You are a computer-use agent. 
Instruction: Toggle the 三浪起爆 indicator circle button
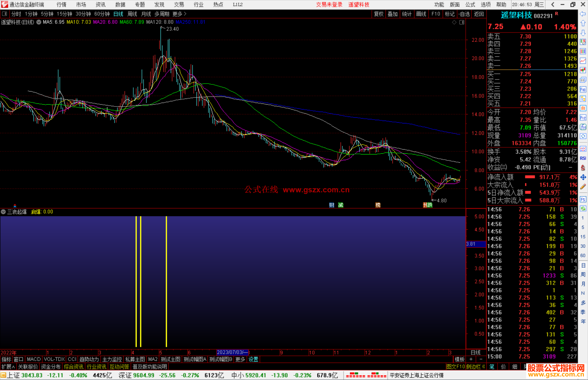pyautogui.click(x=3, y=212)
